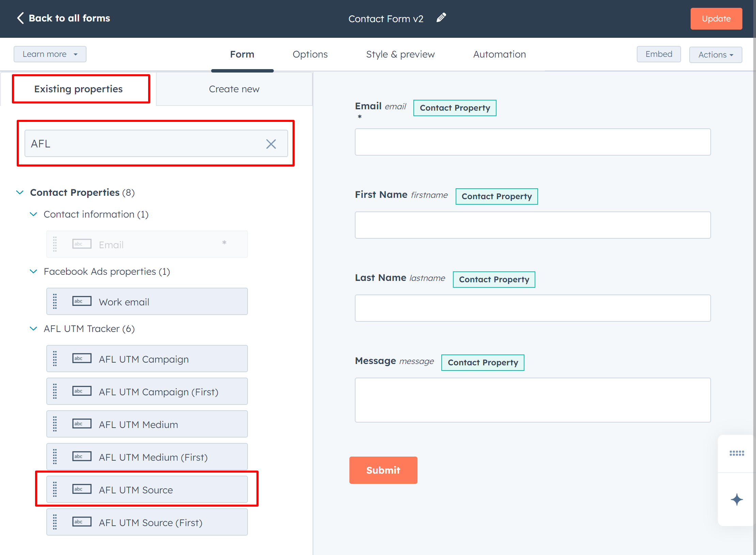This screenshot has width=756, height=555.
Task: Collapse AFL UTM Tracker section
Action: tap(33, 329)
